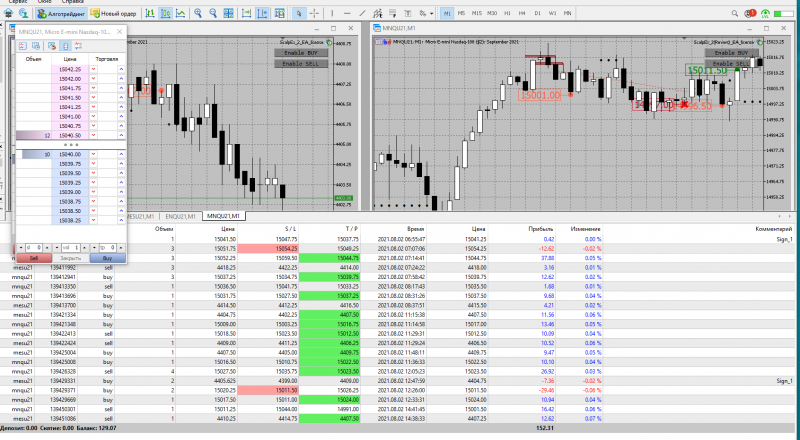Click the sl input field
Viewport: 800px width, 440px height.
point(35,248)
